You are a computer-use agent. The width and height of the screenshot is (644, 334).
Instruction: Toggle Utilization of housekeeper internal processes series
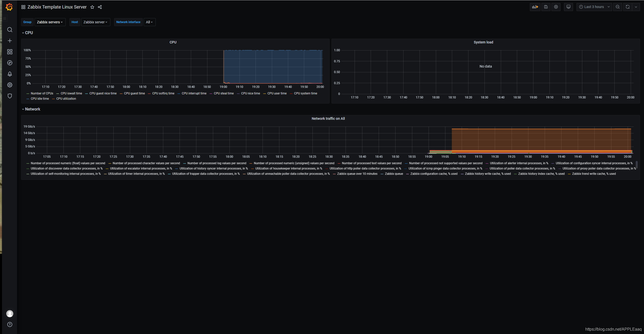pyautogui.click(x=289, y=169)
